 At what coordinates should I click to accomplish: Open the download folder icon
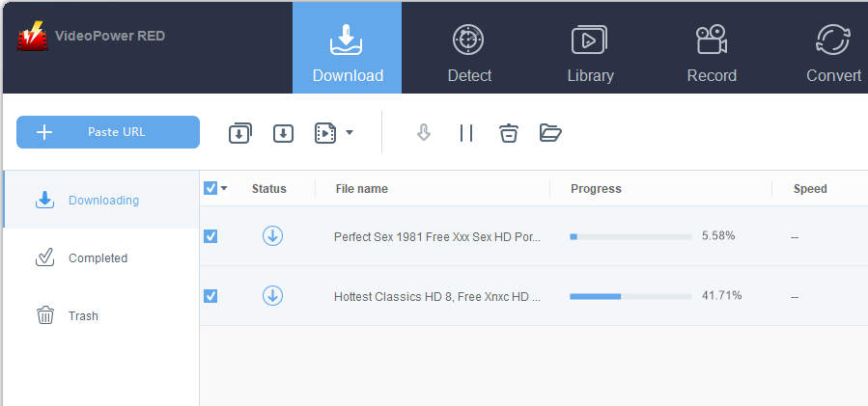(x=550, y=133)
